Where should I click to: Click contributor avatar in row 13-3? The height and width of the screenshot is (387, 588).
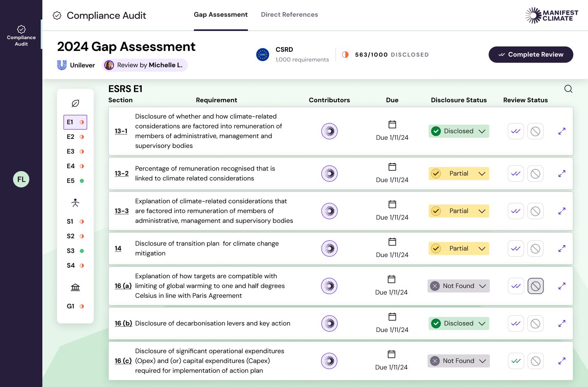[329, 211]
